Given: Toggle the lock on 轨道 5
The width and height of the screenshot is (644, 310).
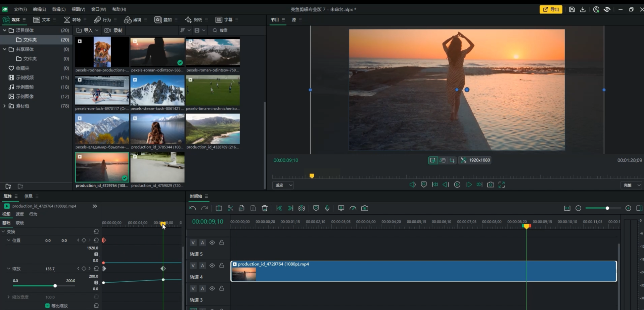Looking at the screenshot, I should [222, 243].
